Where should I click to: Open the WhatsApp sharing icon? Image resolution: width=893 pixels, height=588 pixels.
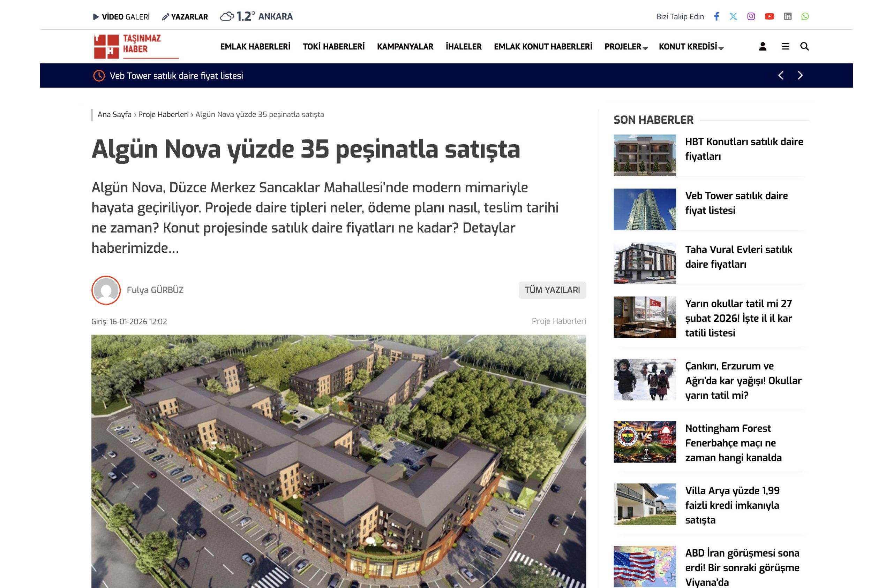pyautogui.click(x=805, y=16)
